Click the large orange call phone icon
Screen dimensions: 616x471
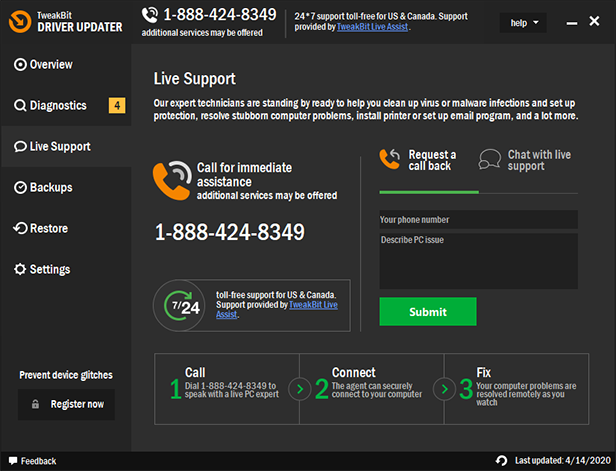[172, 181]
